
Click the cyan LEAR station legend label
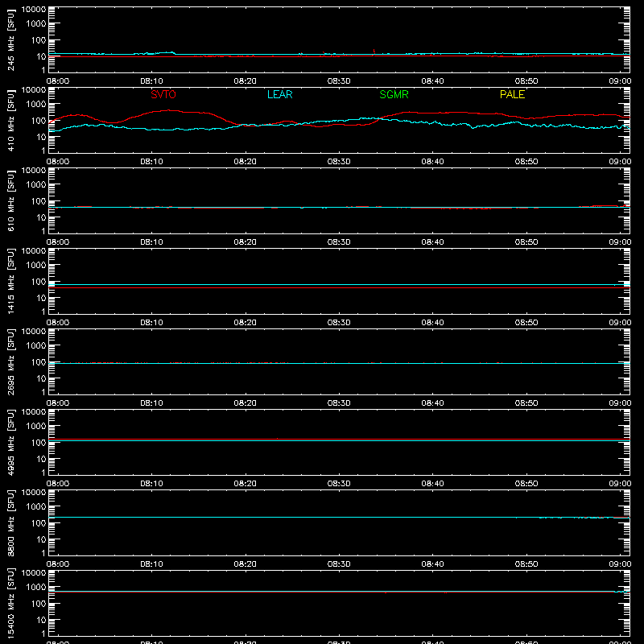point(279,94)
